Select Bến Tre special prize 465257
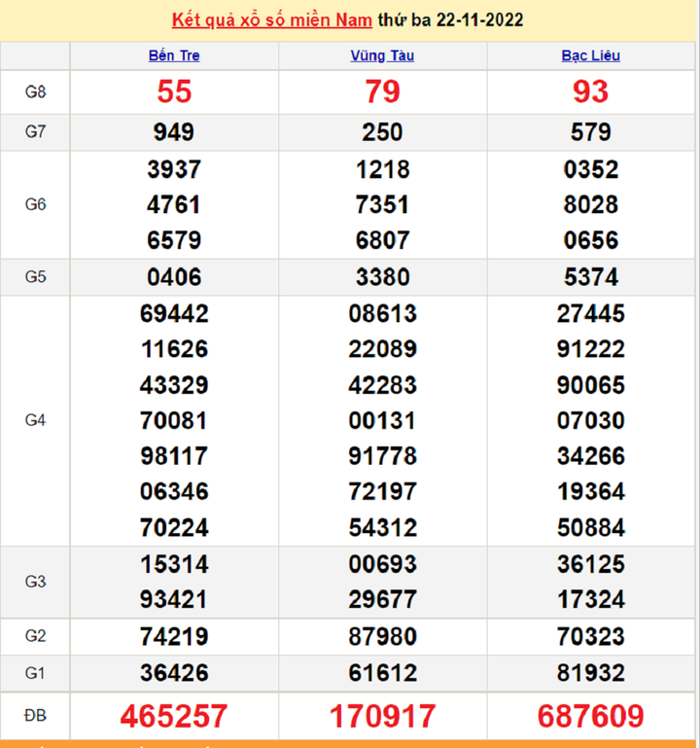 (174, 717)
